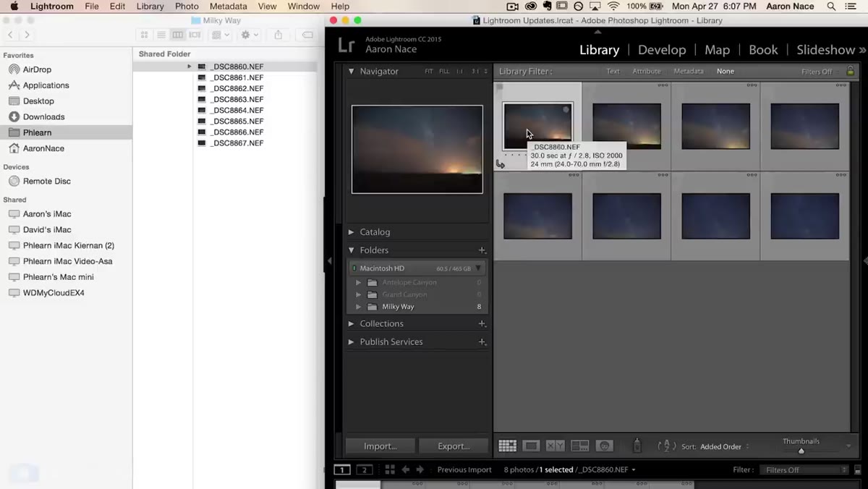Open the Slideshow module
This screenshot has width=868, height=489.
pos(826,50)
